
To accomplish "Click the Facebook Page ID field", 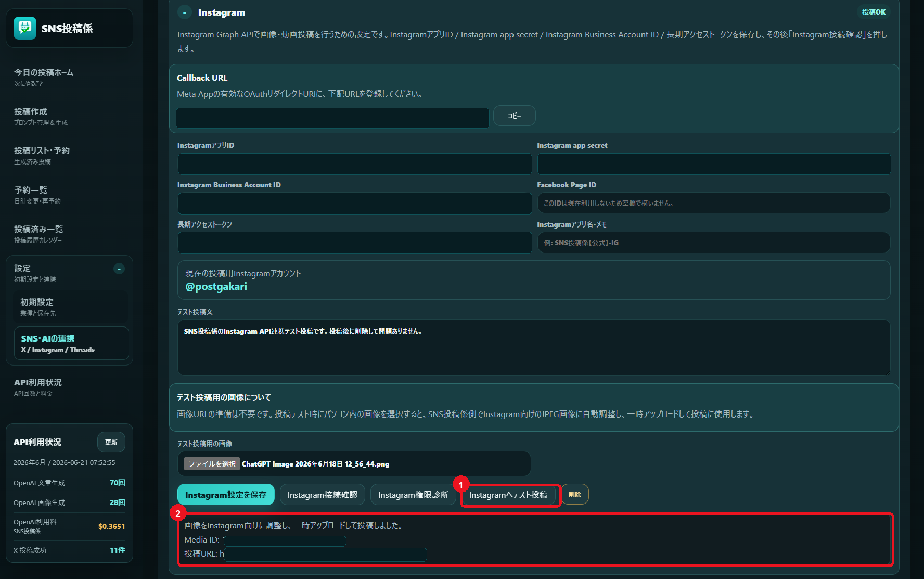I will tap(714, 203).
